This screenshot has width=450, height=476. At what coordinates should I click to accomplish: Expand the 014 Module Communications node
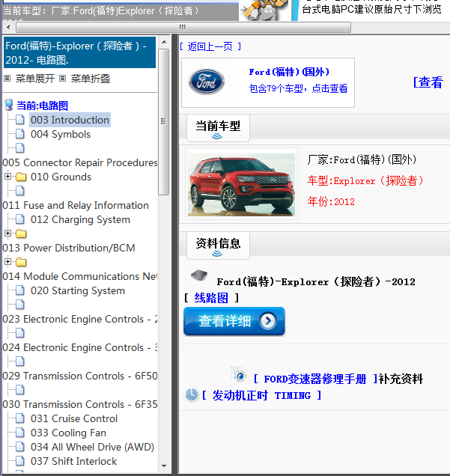click(x=8, y=261)
